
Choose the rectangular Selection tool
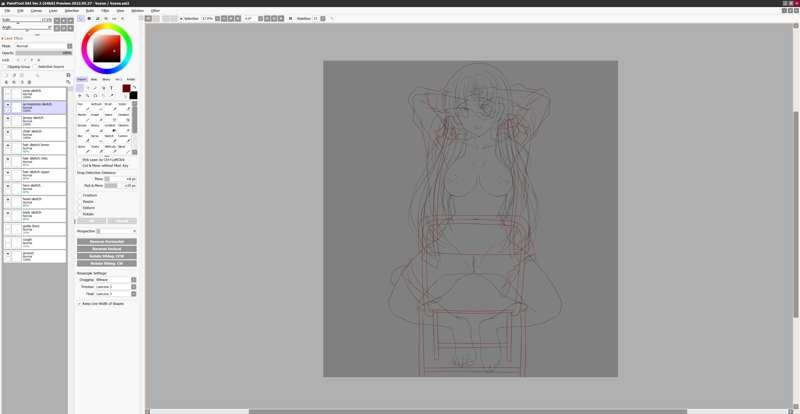click(x=80, y=88)
